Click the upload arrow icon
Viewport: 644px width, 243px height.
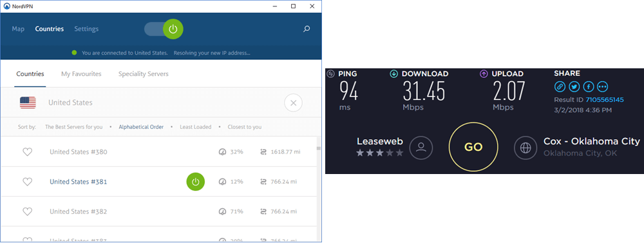click(484, 74)
